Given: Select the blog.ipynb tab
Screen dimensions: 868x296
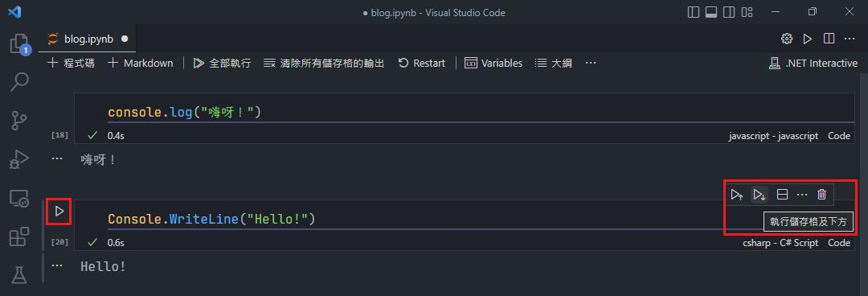Looking at the screenshot, I should tap(88, 39).
